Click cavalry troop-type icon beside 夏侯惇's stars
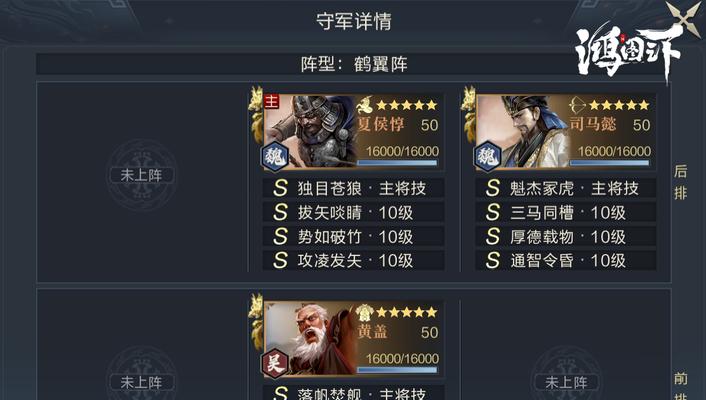 point(365,105)
